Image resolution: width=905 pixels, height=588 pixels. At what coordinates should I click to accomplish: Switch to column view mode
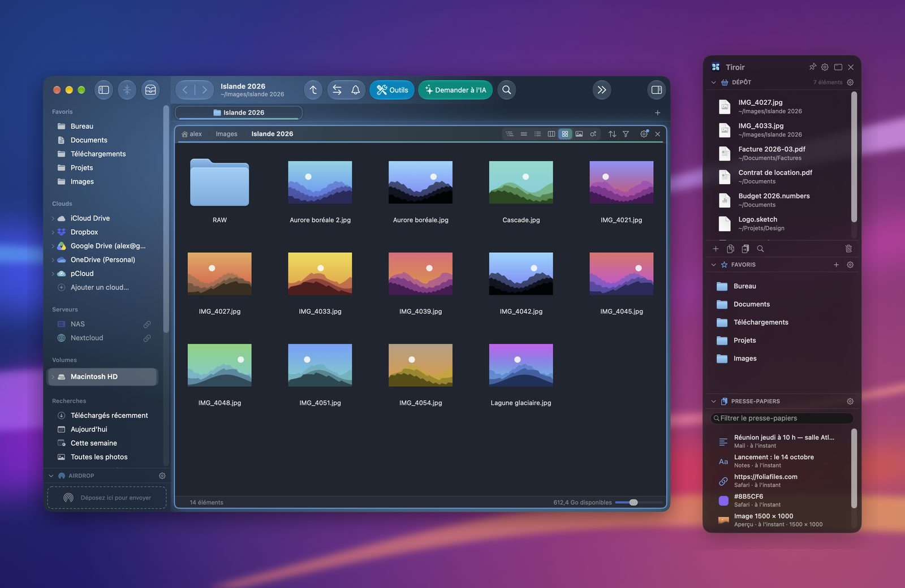(x=551, y=134)
